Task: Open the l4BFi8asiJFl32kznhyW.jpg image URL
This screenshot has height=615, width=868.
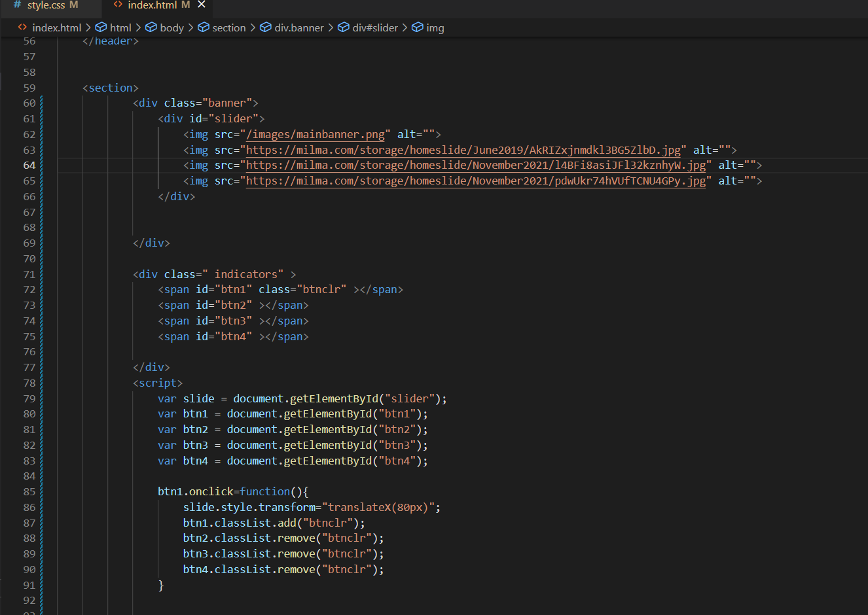Action: click(x=476, y=166)
